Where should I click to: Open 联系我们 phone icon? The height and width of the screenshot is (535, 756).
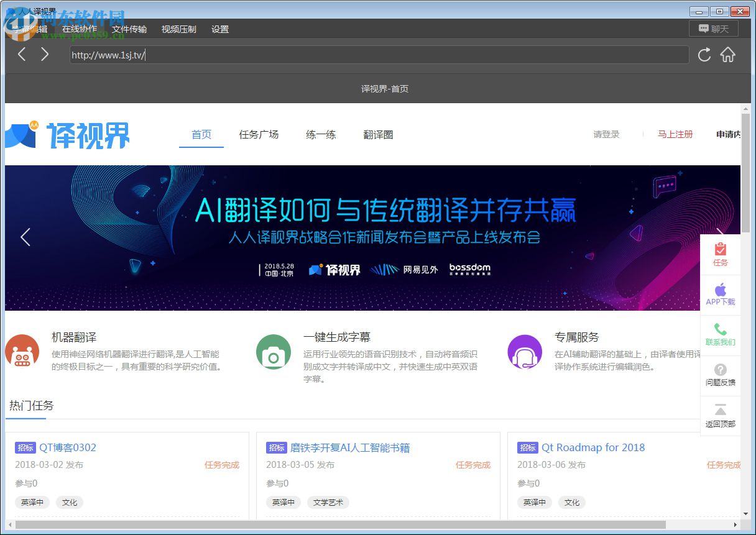point(721,335)
